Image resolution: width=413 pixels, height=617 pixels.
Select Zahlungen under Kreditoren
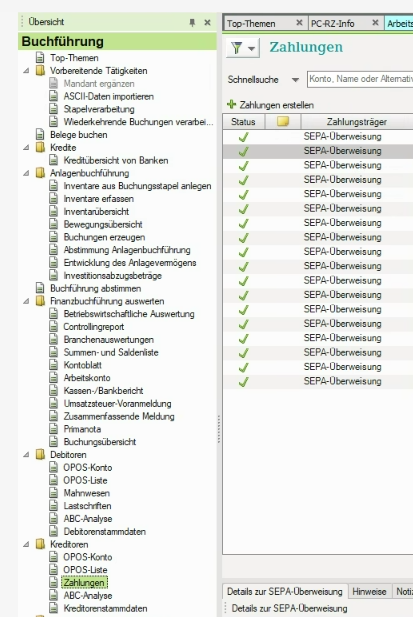click(x=84, y=582)
